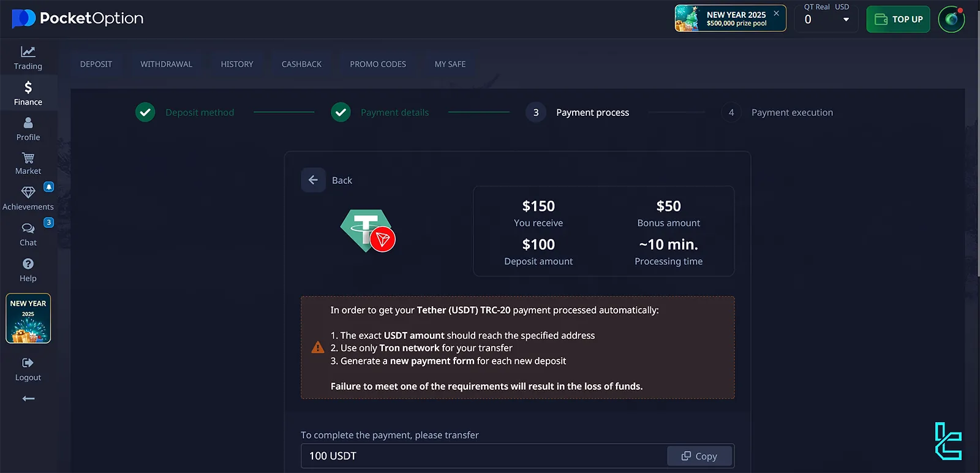Open the Profile person icon
The width and height of the screenshot is (980, 473).
(28, 123)
